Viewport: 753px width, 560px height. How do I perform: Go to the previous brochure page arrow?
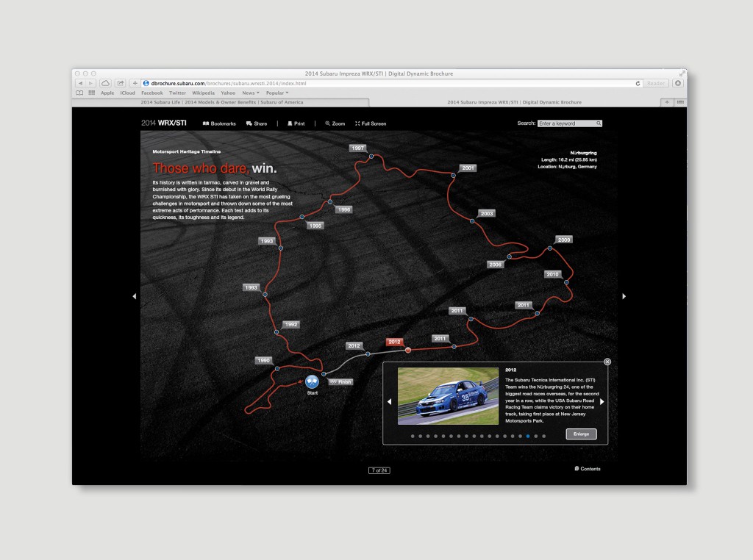(x=135, y=296)
